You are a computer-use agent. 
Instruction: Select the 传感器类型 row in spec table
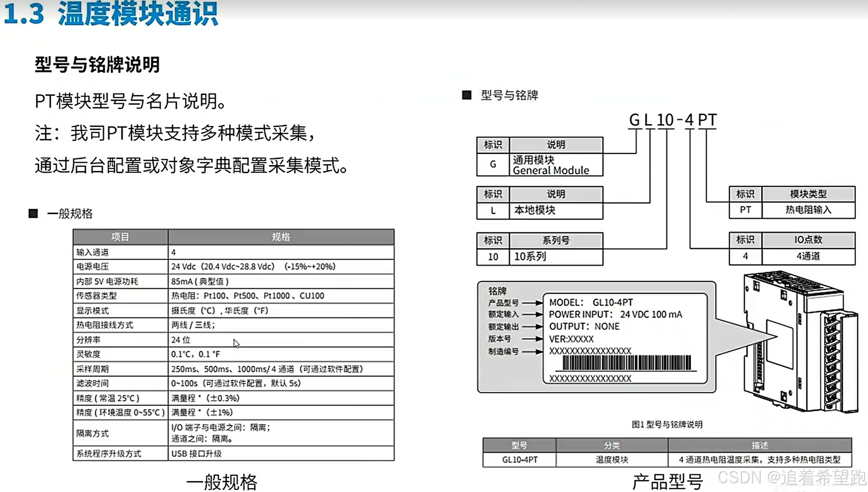(96, 295)
